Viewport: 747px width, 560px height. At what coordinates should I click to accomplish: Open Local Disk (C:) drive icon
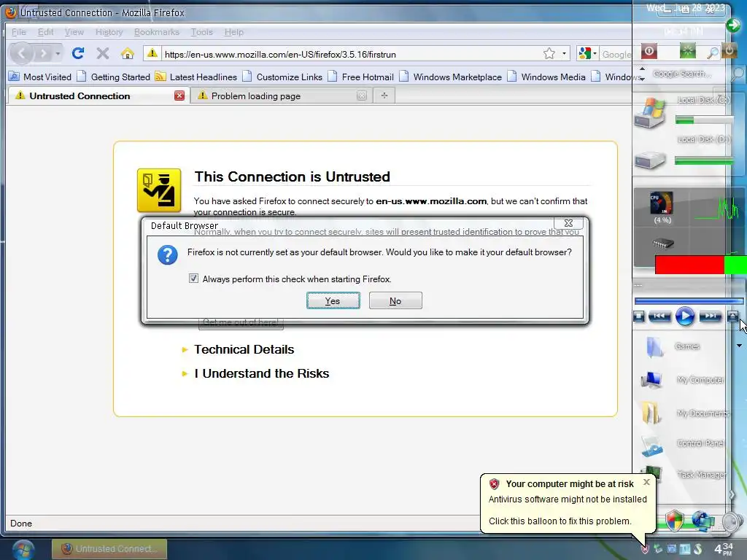[x=650, y=113]
